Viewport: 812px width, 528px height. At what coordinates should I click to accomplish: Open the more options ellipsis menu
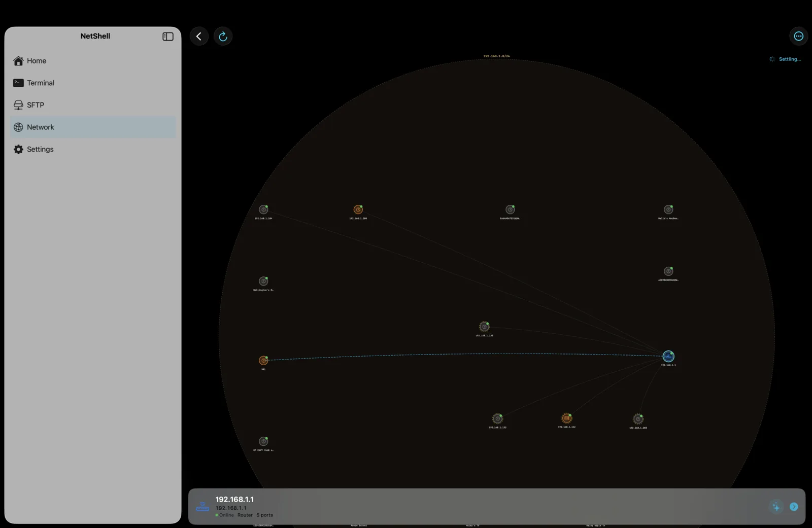coord(798,36)
